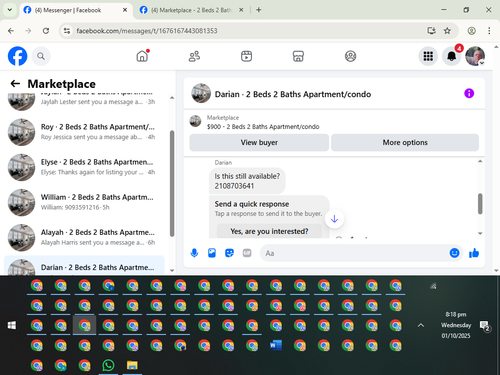
Task: Open conversation info purple icon
Action: pos(469,93)
